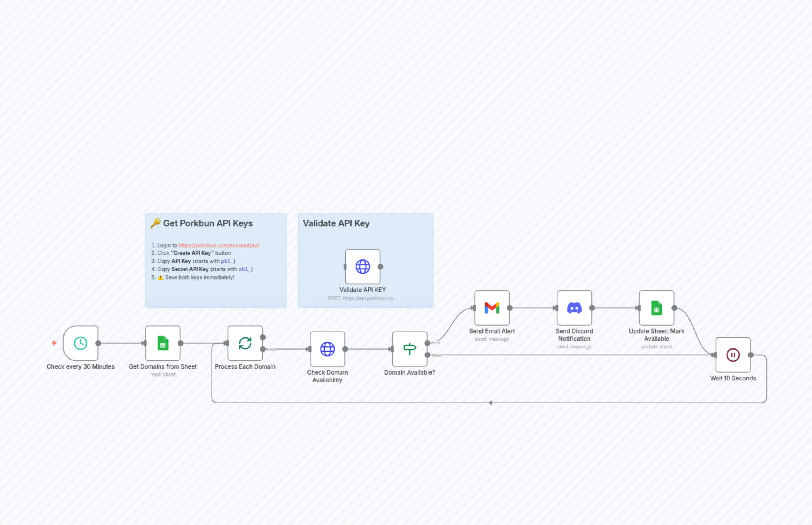Open the Get Domains from Sheet node

point(163,344)
